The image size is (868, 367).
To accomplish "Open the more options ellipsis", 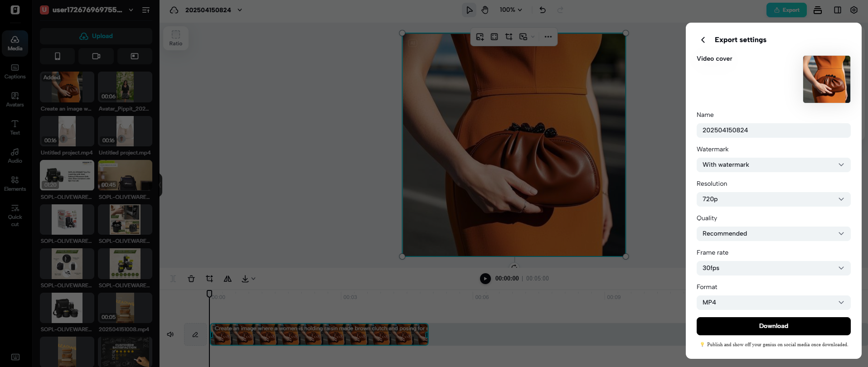I will click(x=548, y=37).
